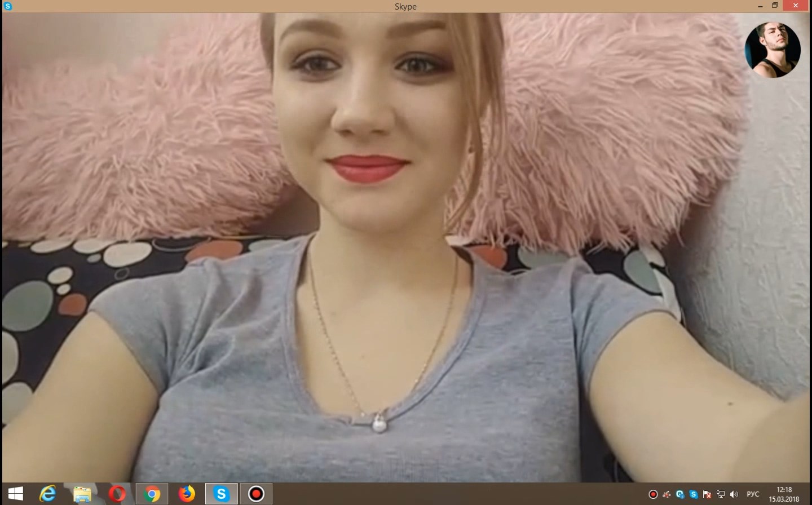Image resolution: width=812 pixels, height=505 pixels.
Task: Launch Internet Explorer from the taskbar
Action: pyautogui.click(x=48, y=494)
